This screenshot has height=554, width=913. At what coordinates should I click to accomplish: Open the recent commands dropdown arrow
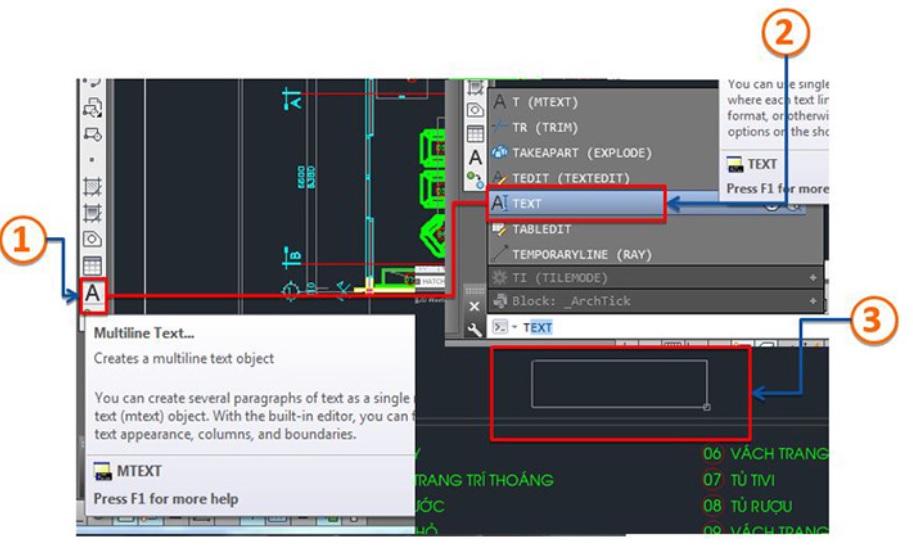click(x=515, y=327)
